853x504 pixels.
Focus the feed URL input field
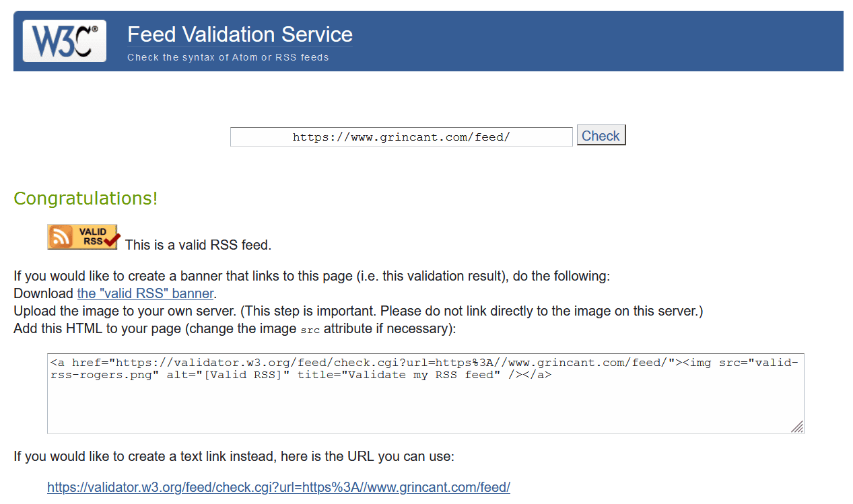pos(401,137)
